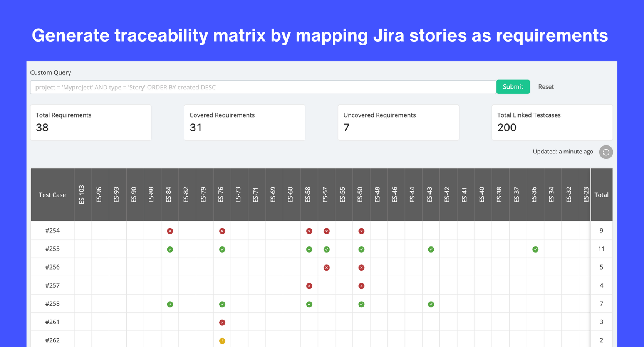
Task: Click failed status icon for #257 under ES-58
Action: (309, 286)
